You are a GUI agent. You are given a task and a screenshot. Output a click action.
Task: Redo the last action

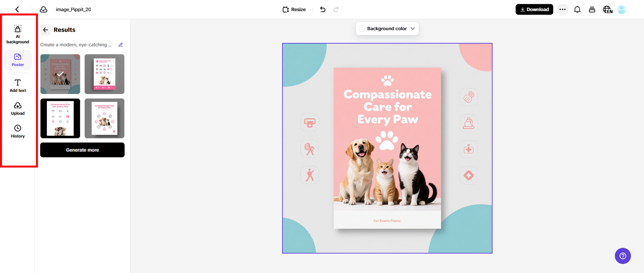tap(336, 9)
